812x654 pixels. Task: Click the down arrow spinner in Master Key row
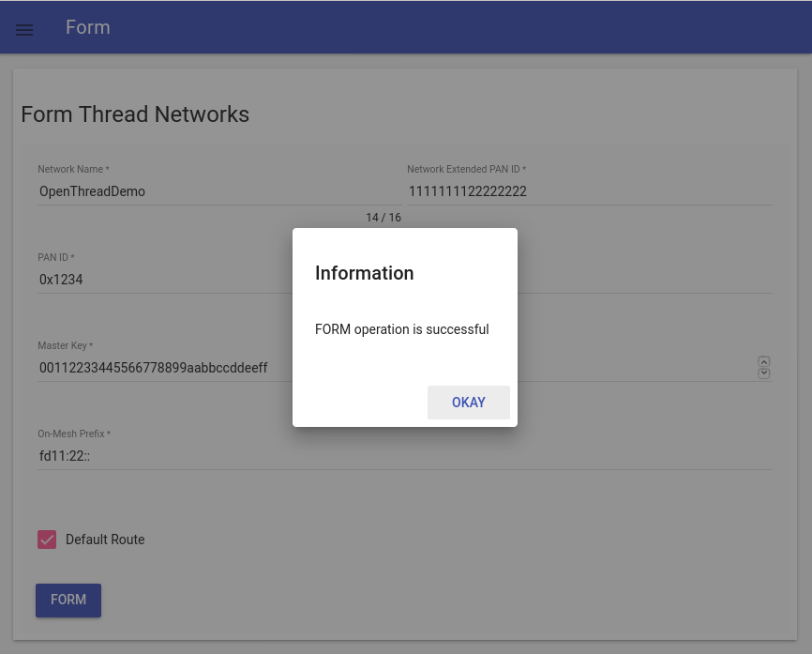coord(764,373)
